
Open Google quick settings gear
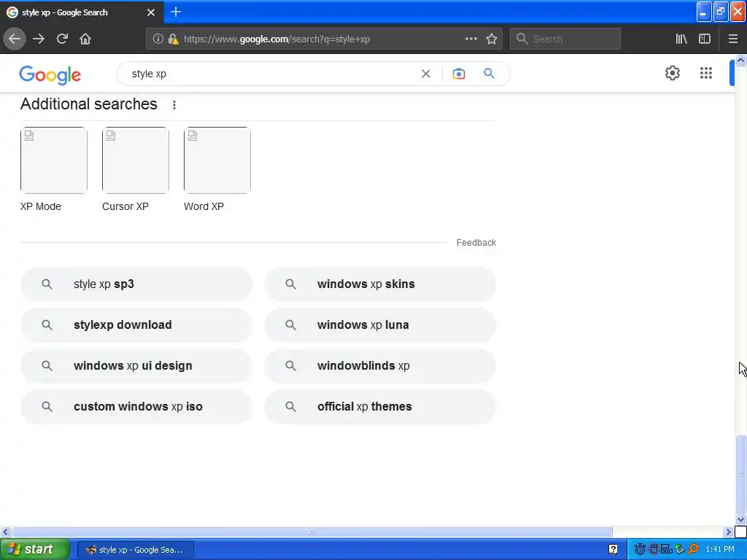672,74
